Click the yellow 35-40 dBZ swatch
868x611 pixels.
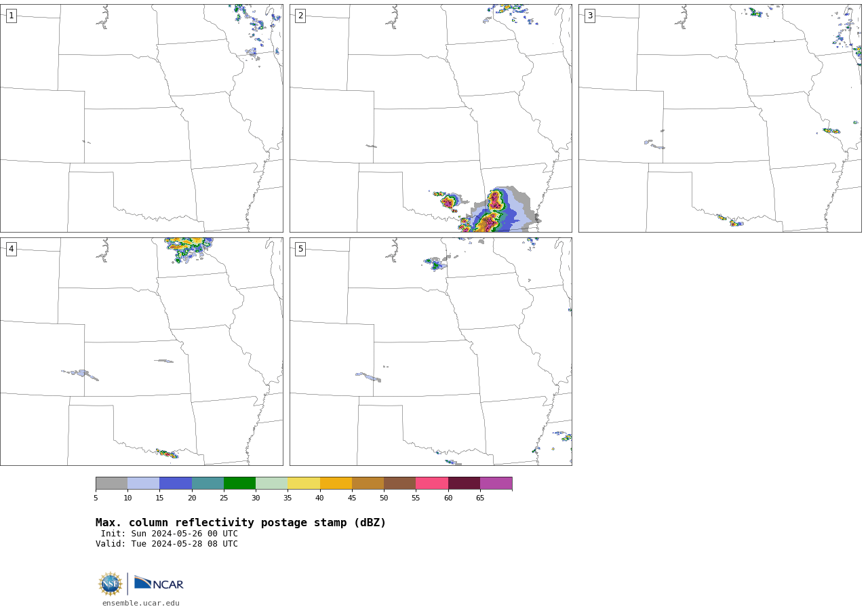(304, 484)
